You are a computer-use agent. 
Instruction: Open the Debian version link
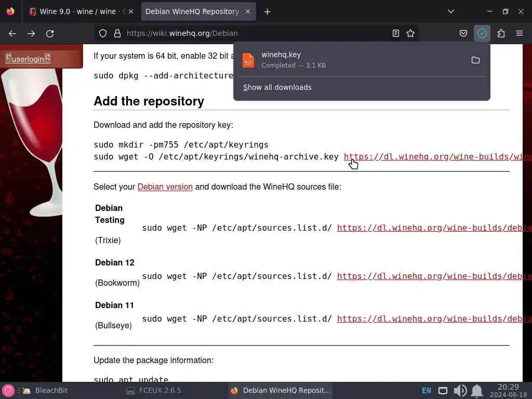[x=165, y=187]
